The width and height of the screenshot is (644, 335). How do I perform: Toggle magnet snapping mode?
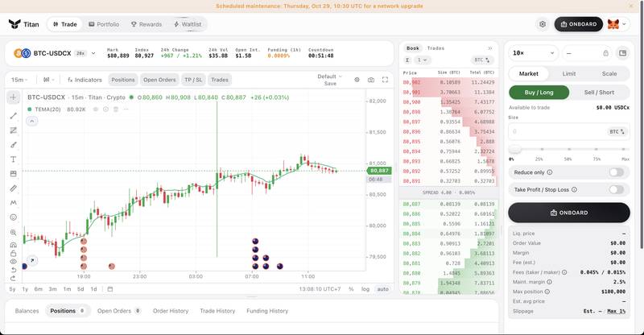(x=13, y=245)
